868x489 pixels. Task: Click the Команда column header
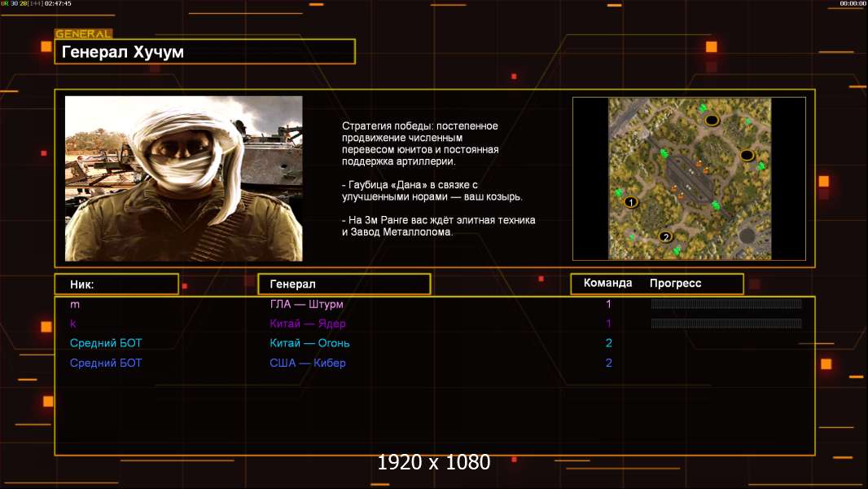tap(607, 284)
